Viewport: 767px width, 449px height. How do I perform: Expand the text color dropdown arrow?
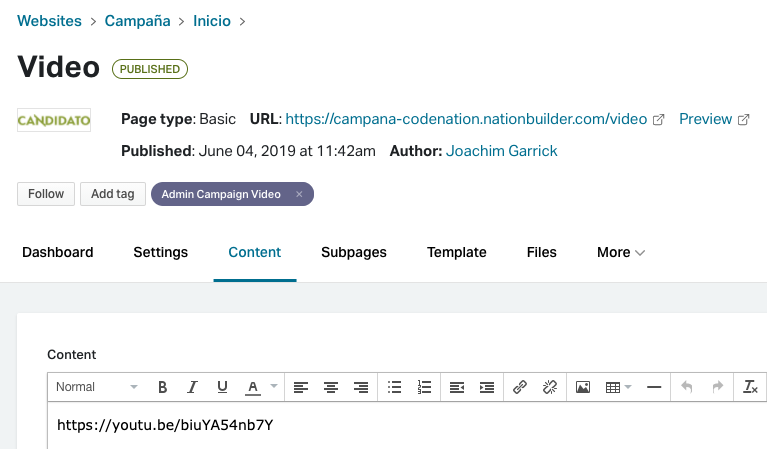(x=274, y=386)
